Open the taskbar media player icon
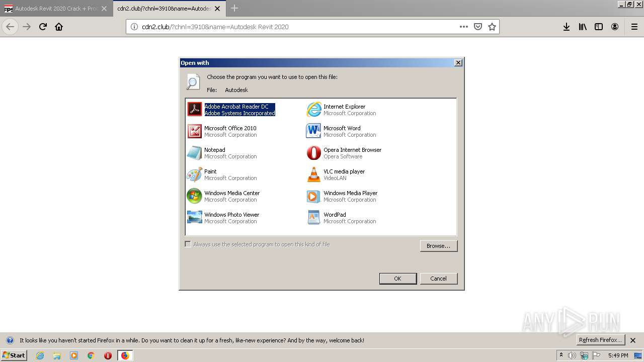Image resolution: width=644 pixels, height=362 pixels. pos(74,355)
